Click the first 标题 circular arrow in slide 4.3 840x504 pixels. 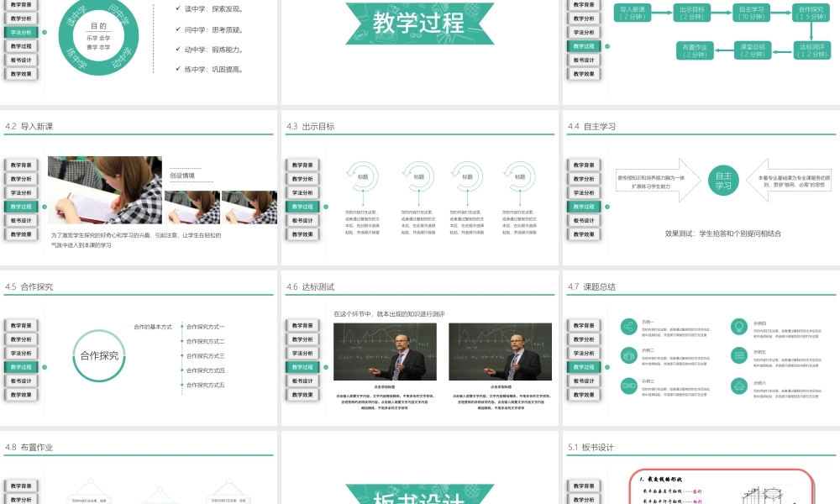(363, 177)
